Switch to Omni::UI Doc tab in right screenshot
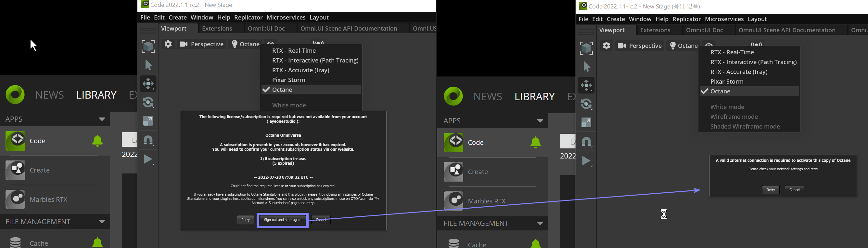868x248 pixels. tap(705, 30)
